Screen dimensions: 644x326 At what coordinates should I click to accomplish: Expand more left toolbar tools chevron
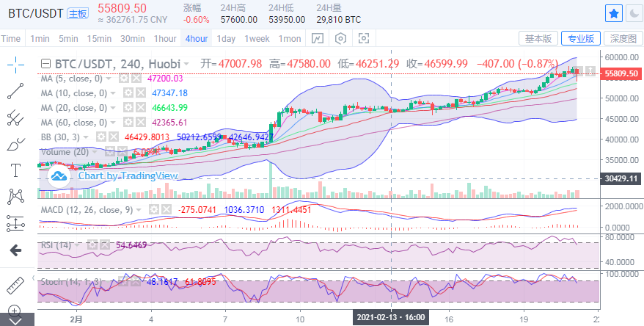pyautogui.click(x=15, y=320)
